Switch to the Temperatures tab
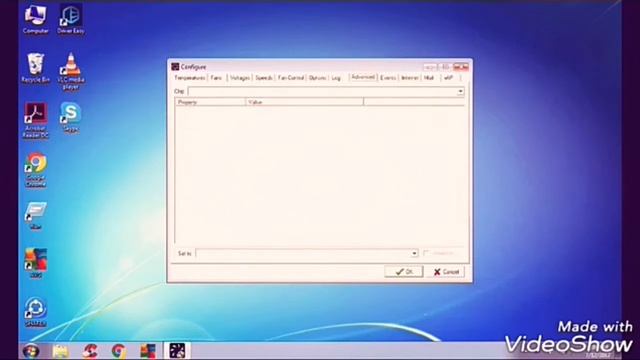640x360 pixels. pos(189,78)
